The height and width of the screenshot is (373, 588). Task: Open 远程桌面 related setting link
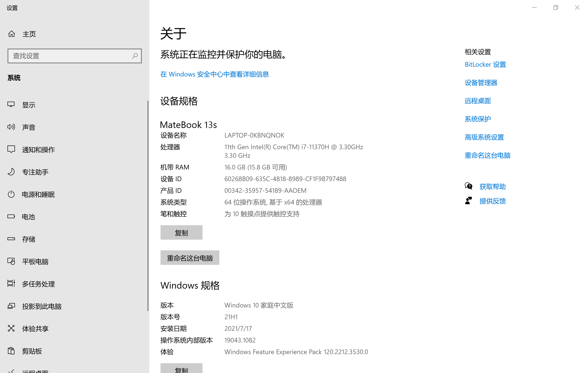pos(477,101)
